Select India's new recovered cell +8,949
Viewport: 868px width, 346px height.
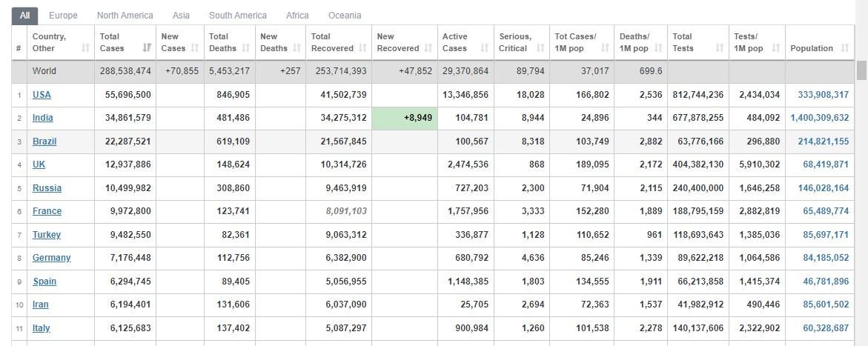pos(405,118)
